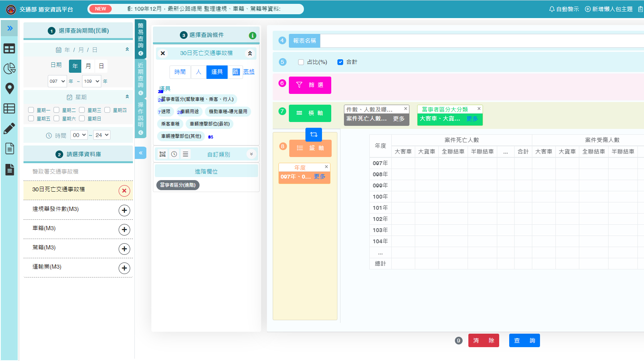Click the pie chart icon in left sidebar
Screen dimensions: 644x361
point(9,69)
